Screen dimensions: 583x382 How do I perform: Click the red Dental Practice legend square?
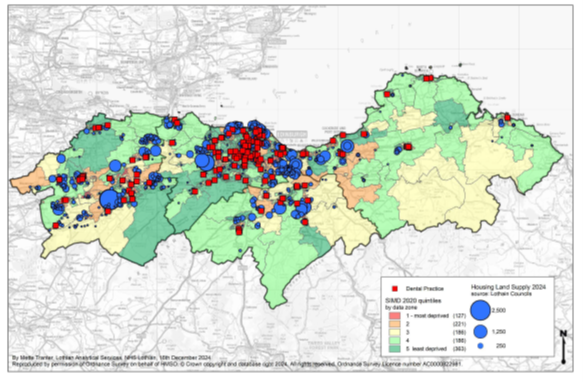coord(395,289)
